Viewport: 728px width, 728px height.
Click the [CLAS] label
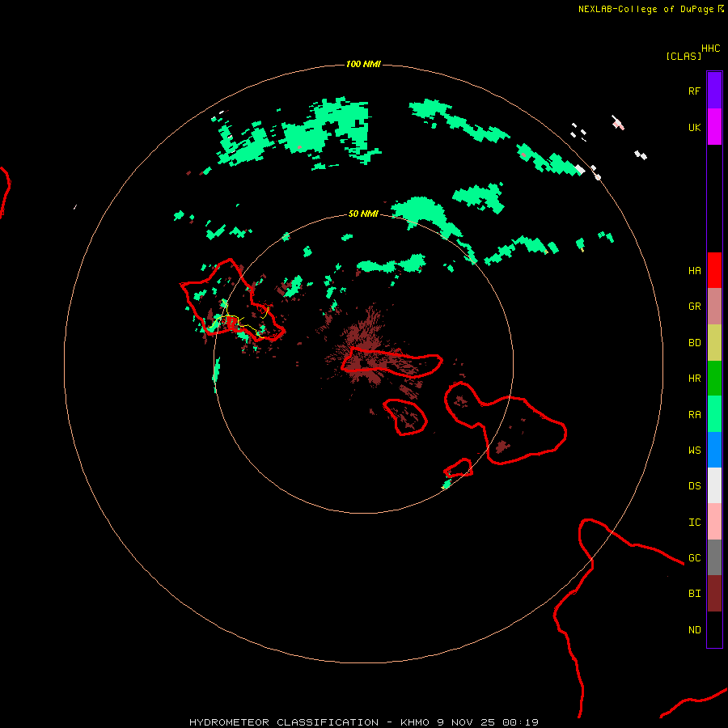(x=684, y=56)
